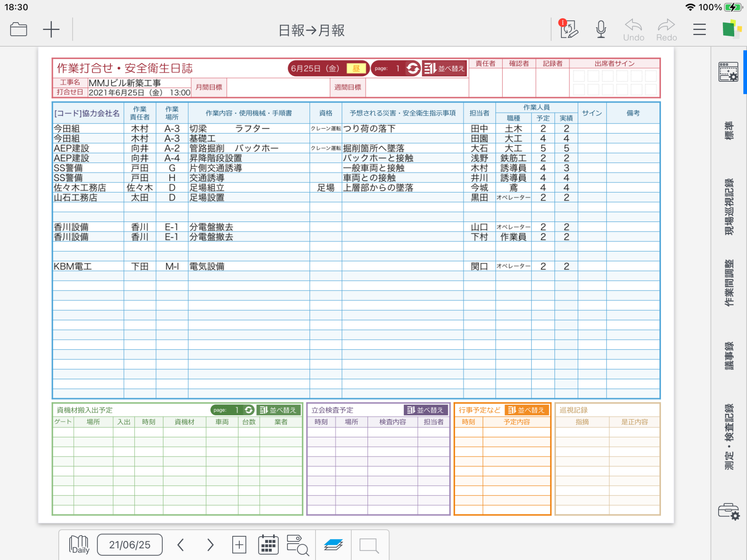Select the comment/annotation tool
This screenshot has width=747, height=560.
369,545
